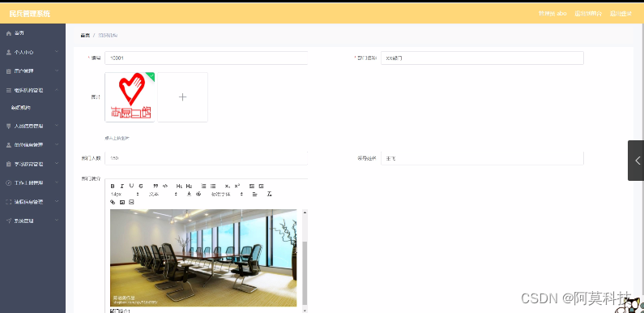Viewport: 644px width, 313px height.
Task: Increase indent in the editor
Action: click(x=261, y=187)
